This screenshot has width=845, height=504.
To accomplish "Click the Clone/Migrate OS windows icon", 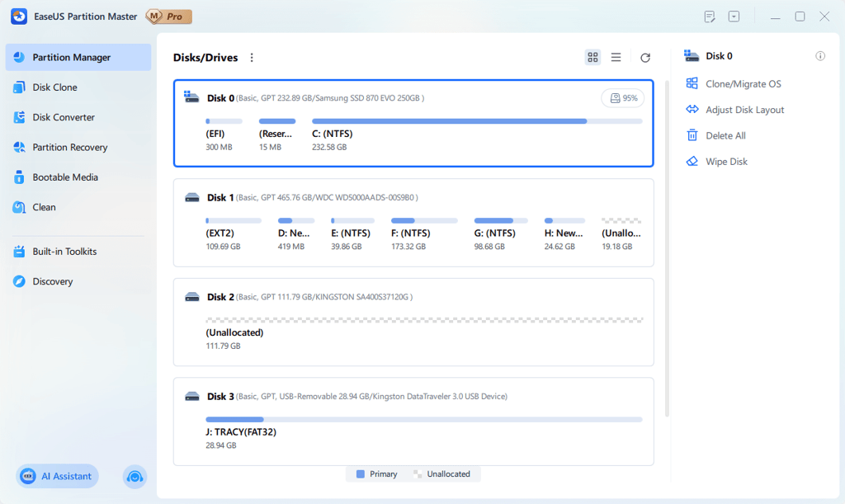I will pos(692,83).
